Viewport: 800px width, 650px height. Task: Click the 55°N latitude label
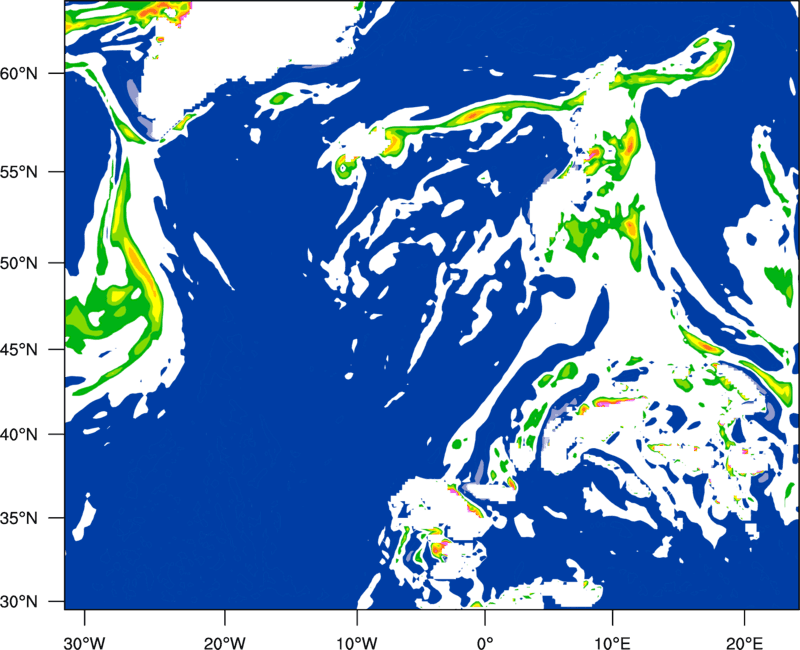(19, 172)
